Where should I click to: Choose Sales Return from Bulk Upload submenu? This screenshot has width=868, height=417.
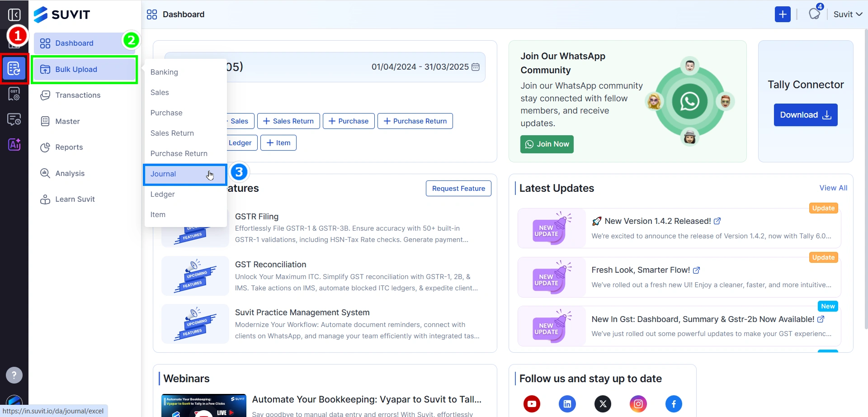[x=185, y=133]
